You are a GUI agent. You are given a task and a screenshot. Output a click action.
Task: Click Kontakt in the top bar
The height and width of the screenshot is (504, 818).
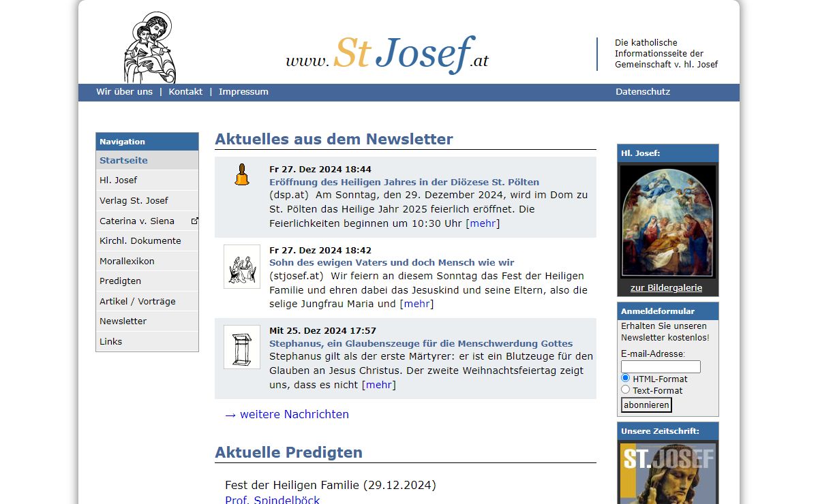(185, 92)
